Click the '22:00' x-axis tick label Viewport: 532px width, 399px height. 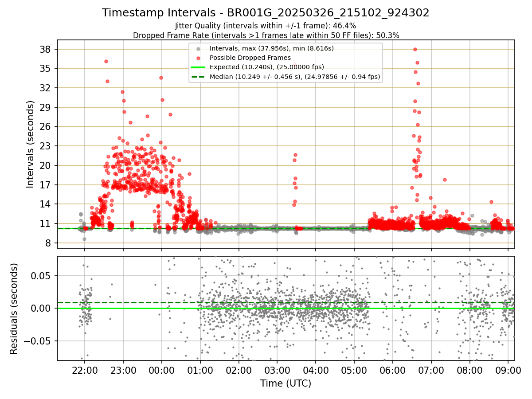point(85,370)
